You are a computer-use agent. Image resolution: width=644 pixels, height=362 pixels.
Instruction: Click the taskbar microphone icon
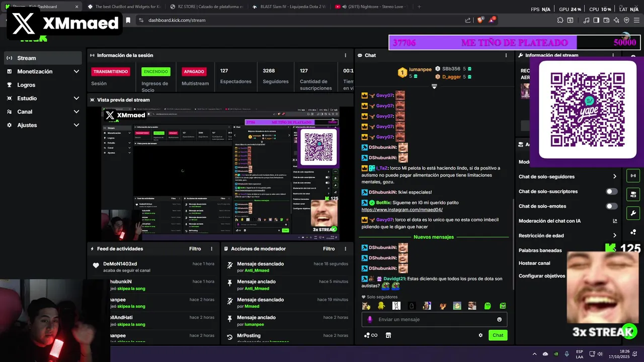567,354
